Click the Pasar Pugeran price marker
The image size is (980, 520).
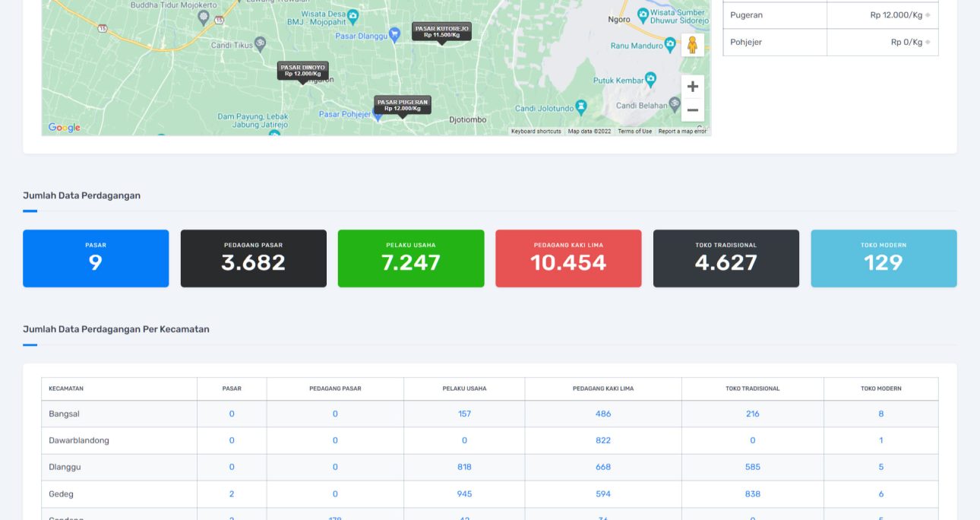(x=403, y=105)
